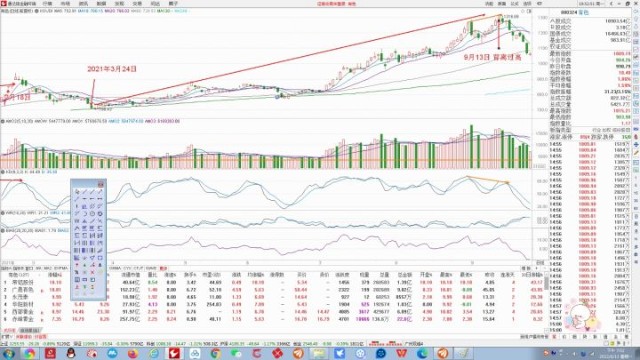This screenshot has width=640, height=360.
Task: Toggle the AMO volume indicator circle
Action: (x=3, y=121)
